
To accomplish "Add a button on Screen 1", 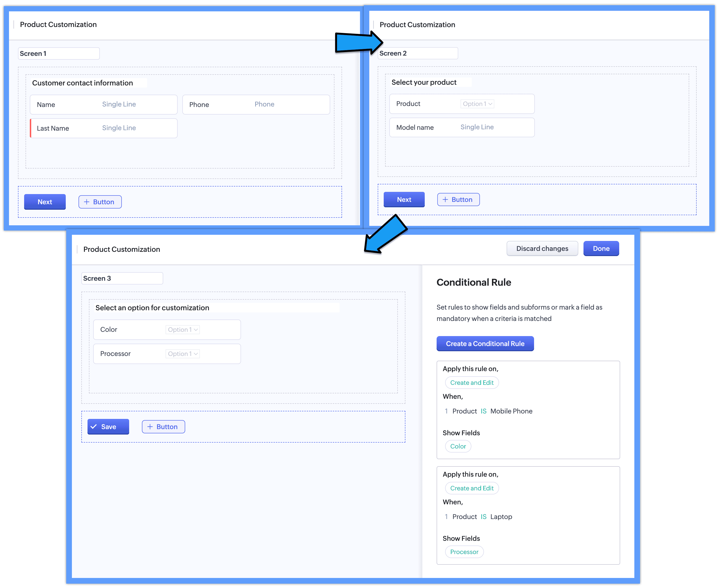I will click(x=100, y=202).
